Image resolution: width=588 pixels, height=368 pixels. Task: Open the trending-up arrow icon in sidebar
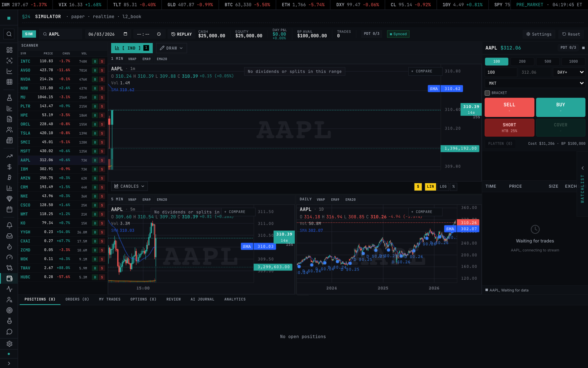click(x=9, y=156)
